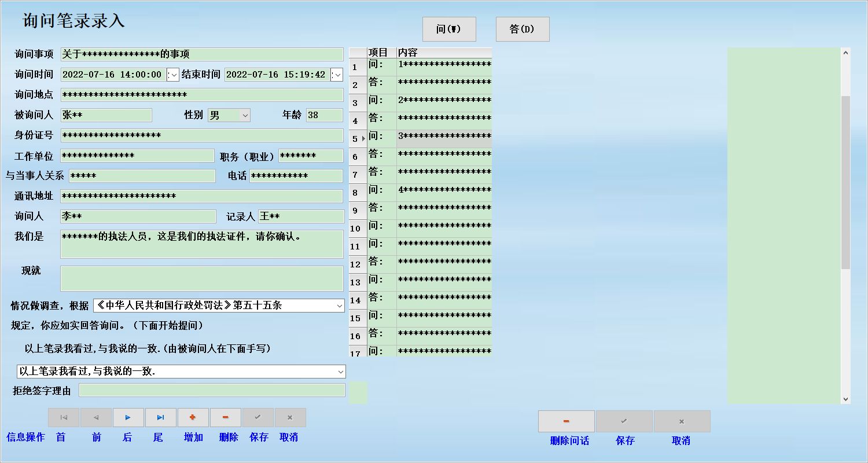Click the 与当事人关系 input field
868x463 pixels.
tap(142, 176)
